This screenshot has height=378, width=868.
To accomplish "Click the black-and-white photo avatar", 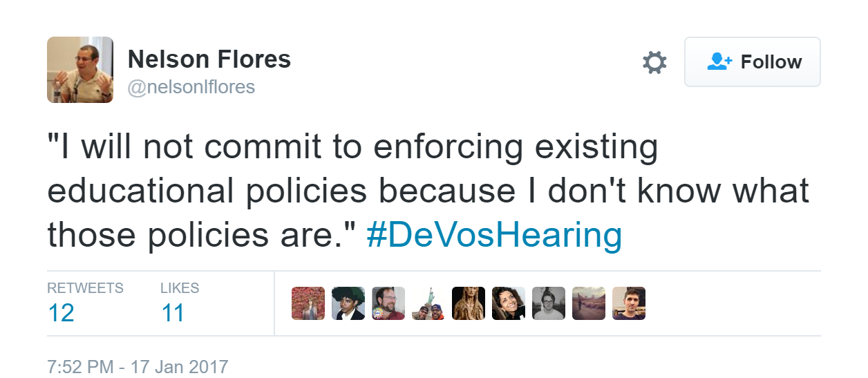I will [549, 303].
